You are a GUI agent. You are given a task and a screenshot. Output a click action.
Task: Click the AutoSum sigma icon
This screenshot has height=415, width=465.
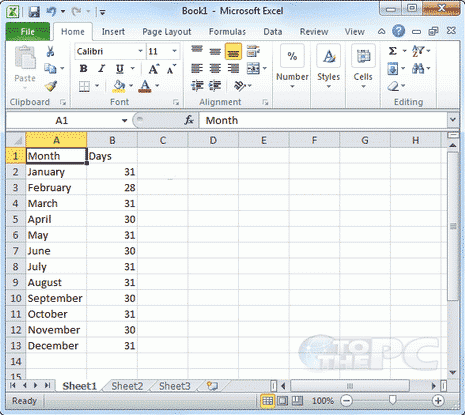393,51
